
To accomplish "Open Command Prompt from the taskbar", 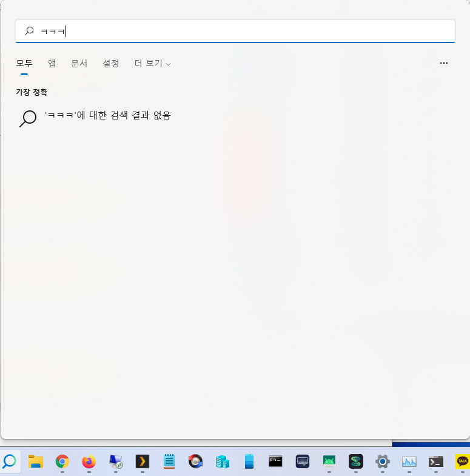I will (x=276, y=461).
